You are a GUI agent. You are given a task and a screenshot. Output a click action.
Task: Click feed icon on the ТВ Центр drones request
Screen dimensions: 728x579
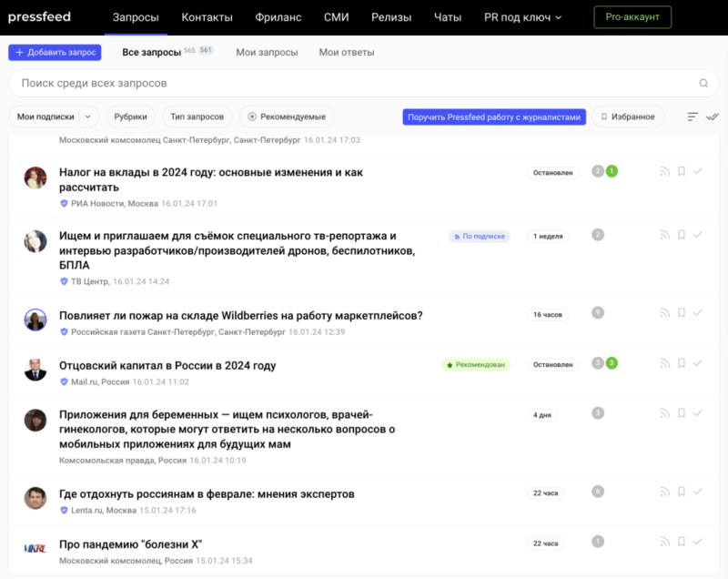[665, 236]
